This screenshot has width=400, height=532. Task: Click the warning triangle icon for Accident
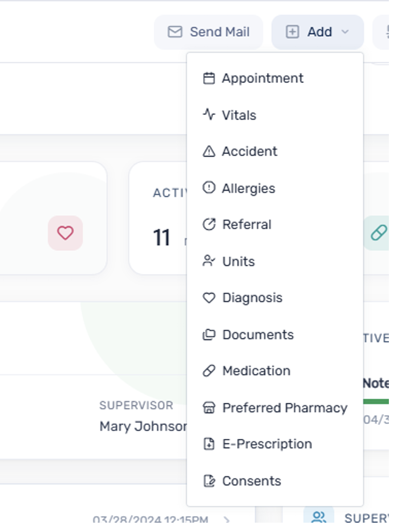(209, 151)
